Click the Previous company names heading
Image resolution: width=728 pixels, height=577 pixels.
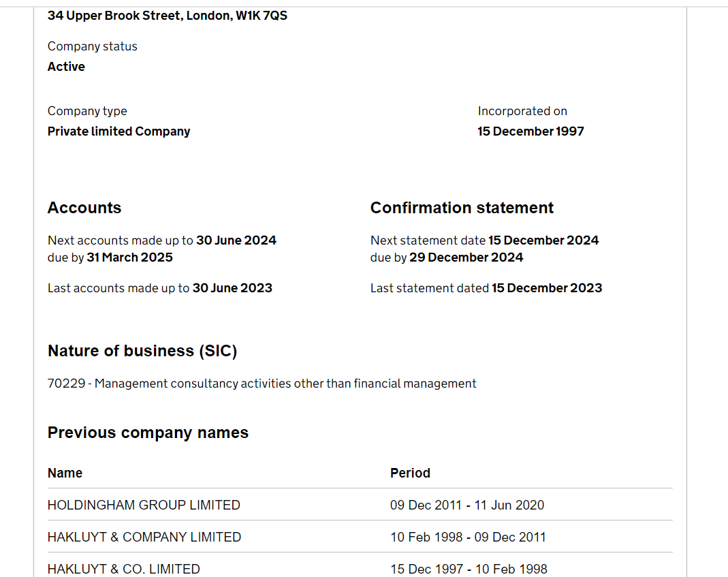tap(148, 433)
